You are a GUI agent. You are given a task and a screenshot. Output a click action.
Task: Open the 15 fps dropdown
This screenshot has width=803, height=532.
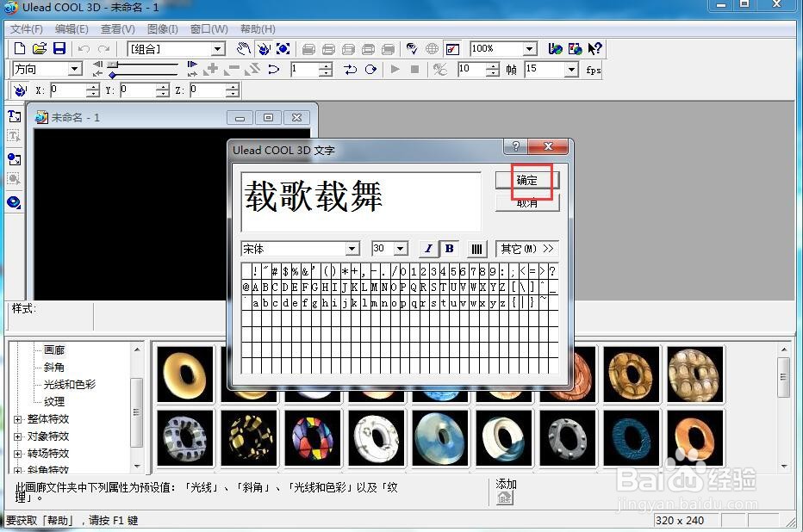coord(571,69)
